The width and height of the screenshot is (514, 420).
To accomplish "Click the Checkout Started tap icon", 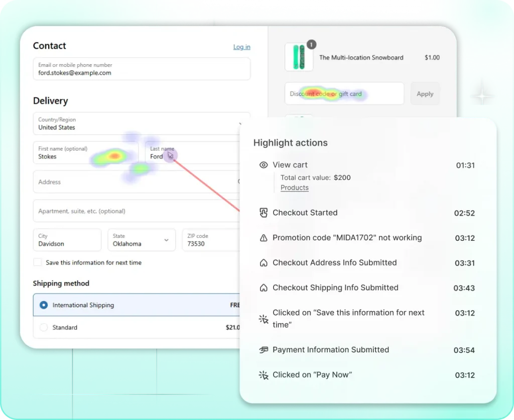I will click(264, 213).
